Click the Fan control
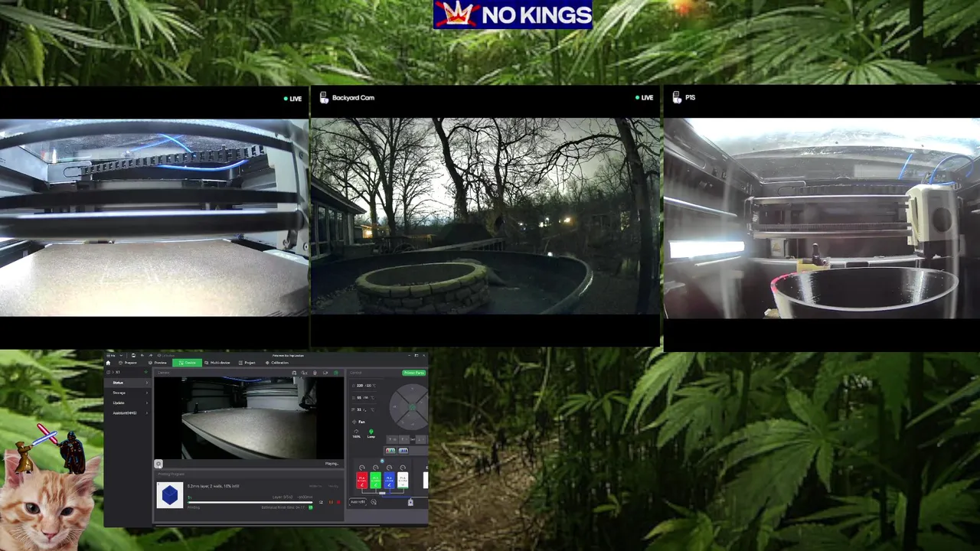This screenshot has height=551, width=980. (x=360, y=422)
